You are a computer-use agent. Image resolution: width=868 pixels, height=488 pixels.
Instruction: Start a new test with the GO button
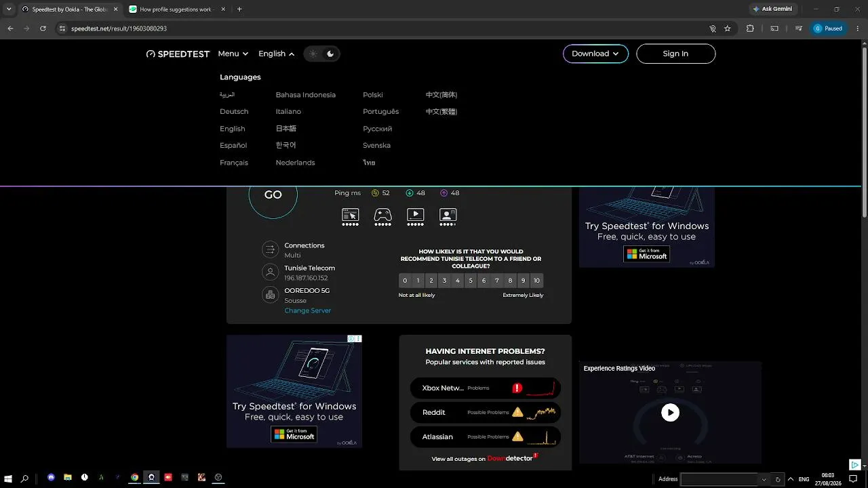click(273, 195)
